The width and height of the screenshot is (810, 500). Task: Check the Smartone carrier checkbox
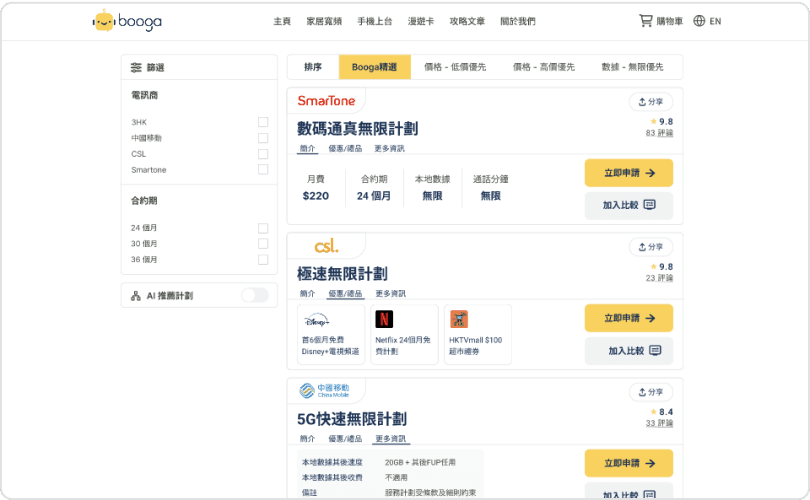click(x=263, y=169)
